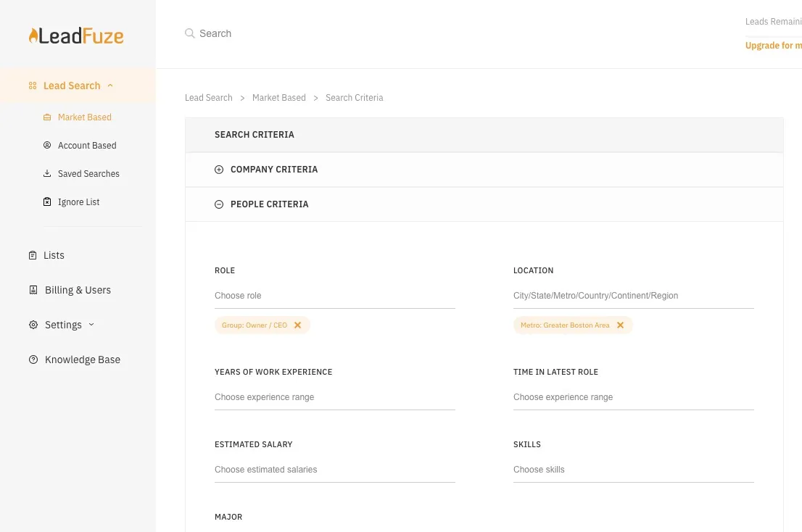Click the Account Based person icon
The image size is (802, 532).
click(x=47, y=145)
